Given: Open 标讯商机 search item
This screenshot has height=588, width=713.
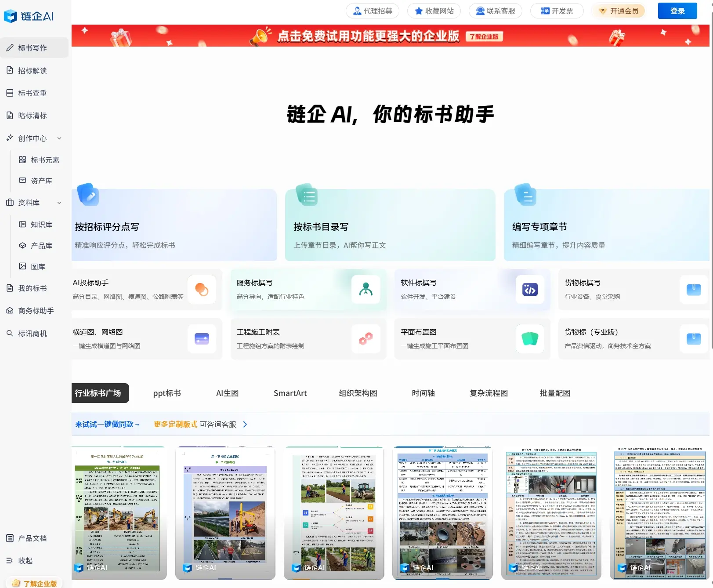Looking at the screenshot, I should (34, 333).
